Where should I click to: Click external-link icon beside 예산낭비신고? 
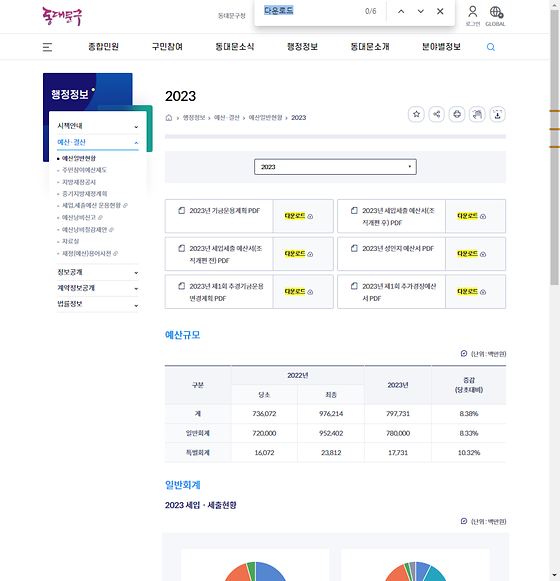coord(100,218)
